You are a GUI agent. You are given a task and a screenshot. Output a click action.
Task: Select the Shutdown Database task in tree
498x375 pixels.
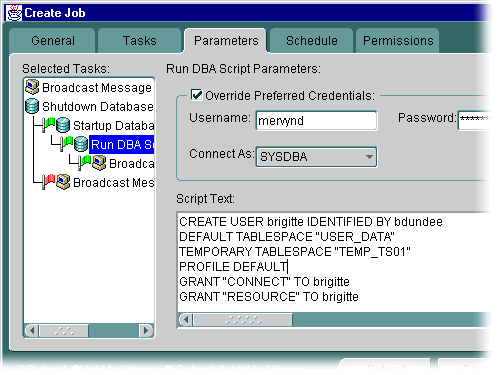(x=98, y=106)
